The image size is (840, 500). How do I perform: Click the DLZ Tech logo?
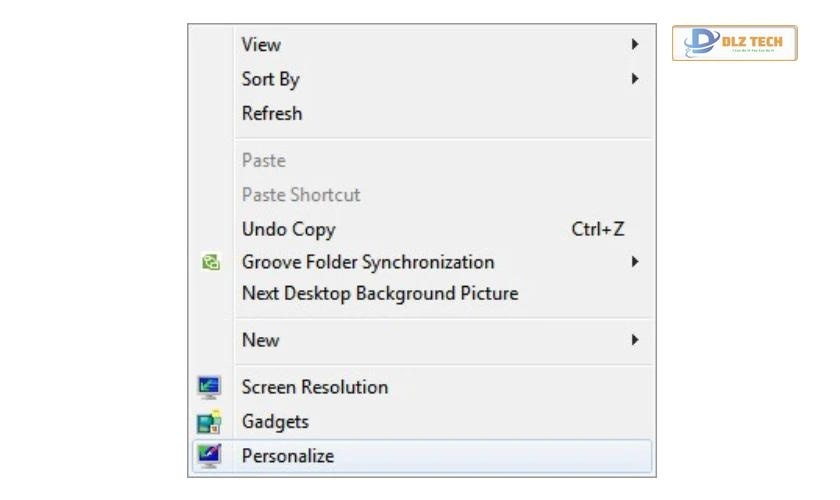(x=734, y=43)
